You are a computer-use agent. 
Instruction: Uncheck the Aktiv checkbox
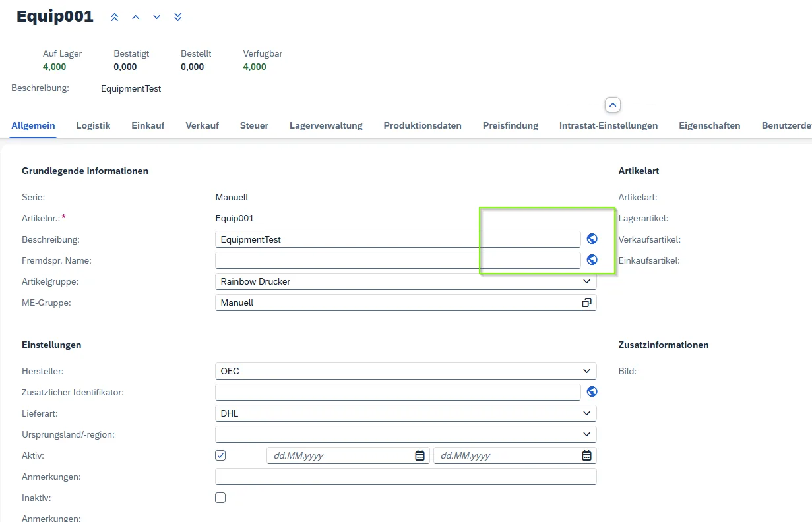tap(221, 455)
